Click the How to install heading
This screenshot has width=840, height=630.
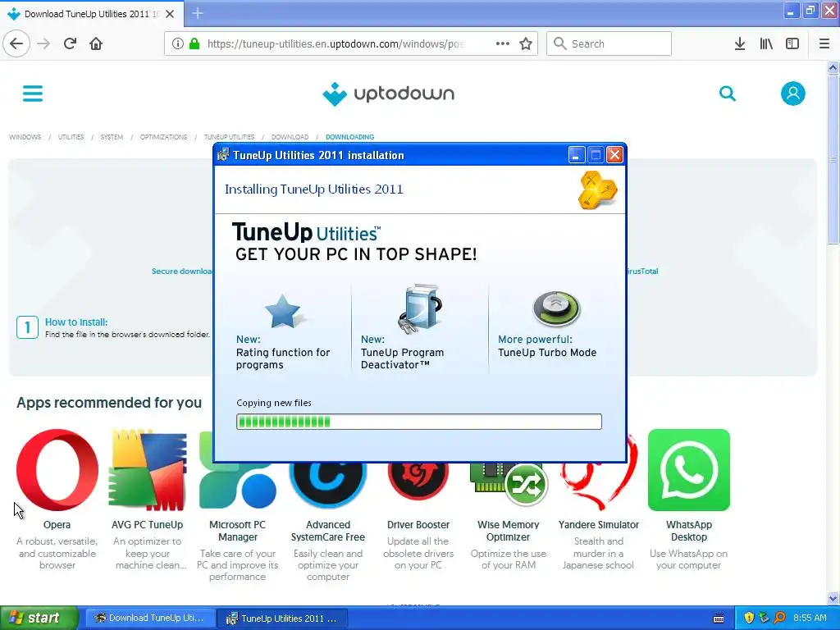click(76, 322)
